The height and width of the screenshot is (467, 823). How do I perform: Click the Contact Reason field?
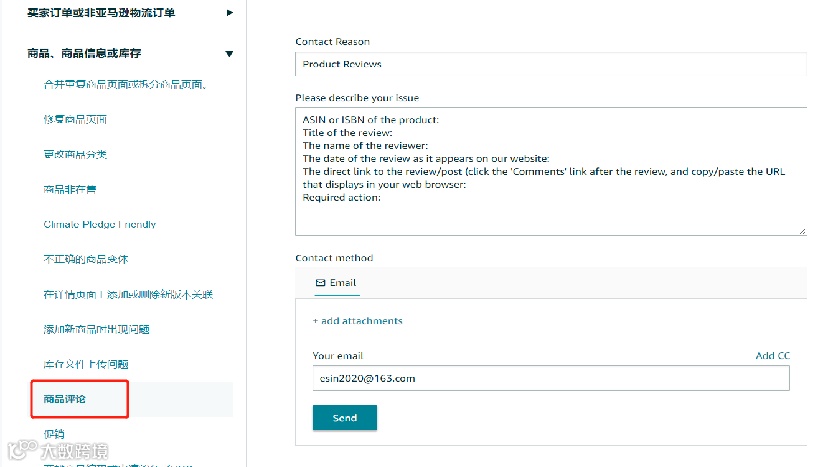click(x=550, y=64)
